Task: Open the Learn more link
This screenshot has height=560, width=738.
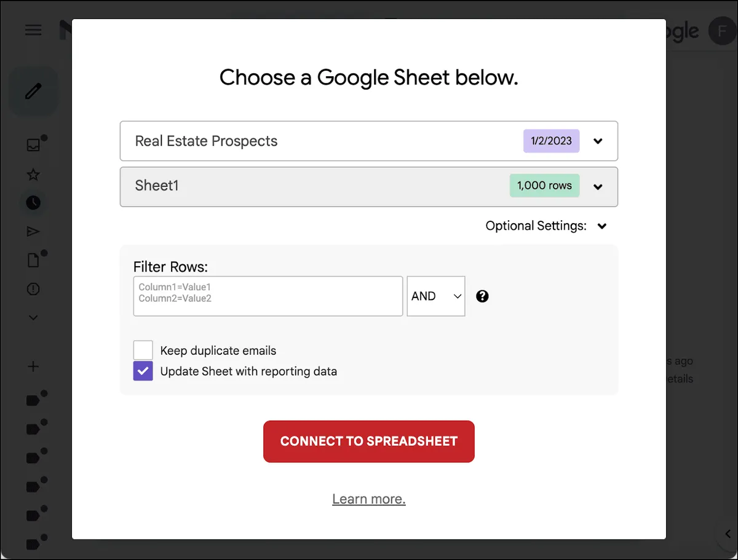Action: [x=369, y=499]
